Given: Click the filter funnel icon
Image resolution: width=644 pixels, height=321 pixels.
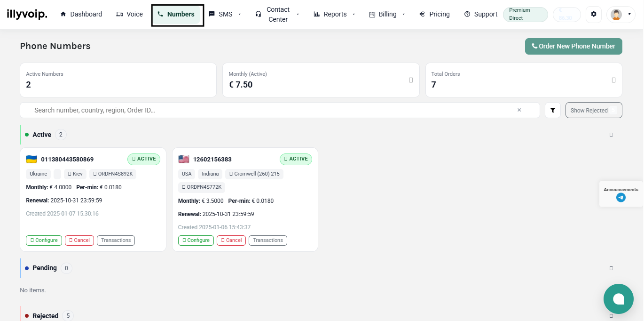Looking at the screenshot, I should [553, 110].
